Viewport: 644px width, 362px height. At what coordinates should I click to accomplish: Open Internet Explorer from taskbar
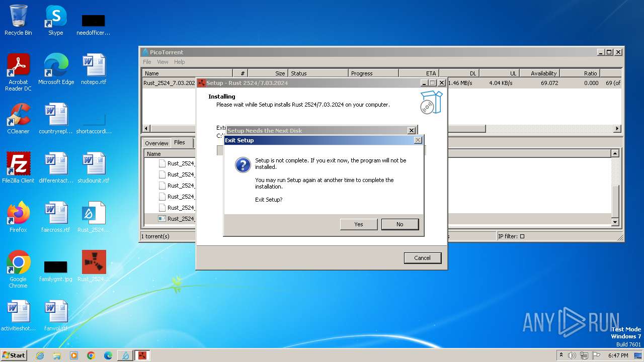click(x=40, y=355)
